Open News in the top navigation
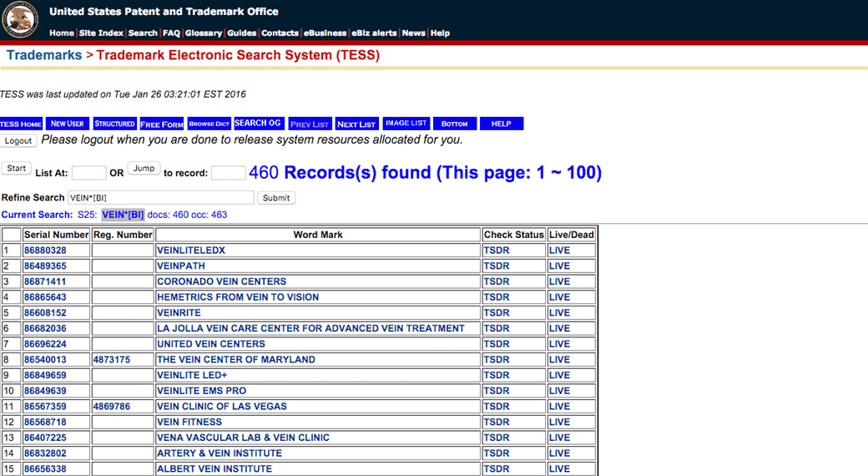 pyautogui.click(x=413, y=33)
